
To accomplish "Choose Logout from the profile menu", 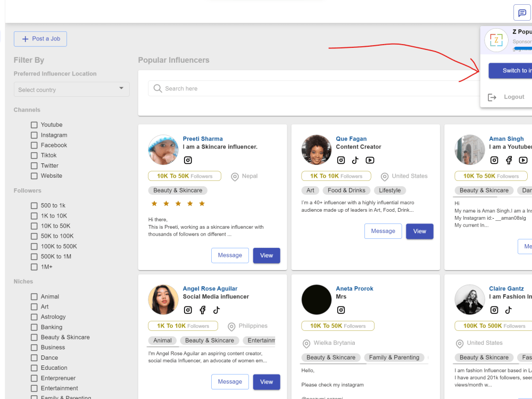I will (x=514, y=97).
